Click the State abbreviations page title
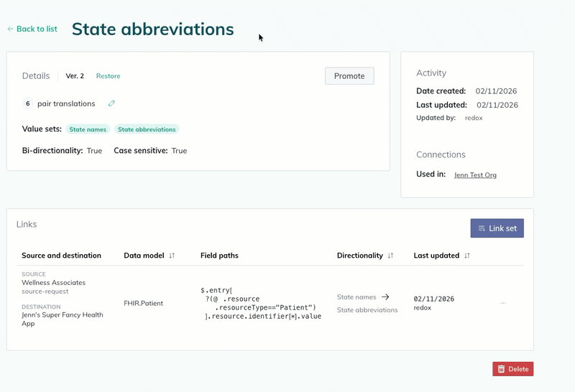575x392 pixels. coord(152,29)
